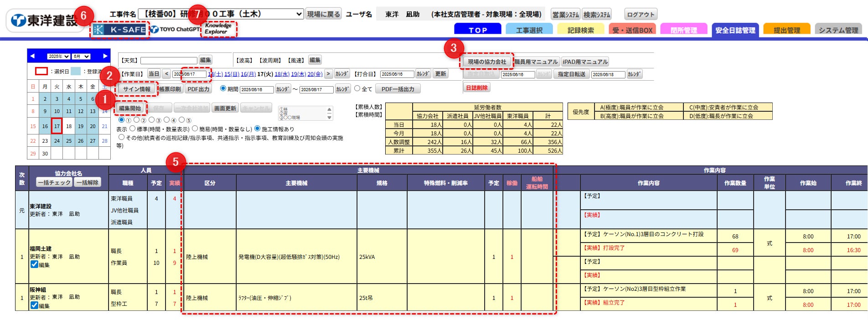Open the 工事件名 project dropdown
The height and width of the screenshot is (320, 868).
(221, 14)
